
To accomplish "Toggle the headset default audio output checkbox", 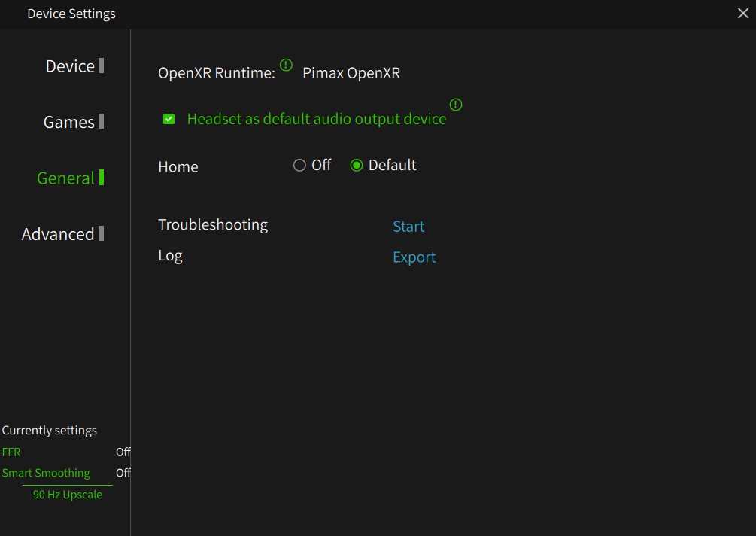I will click(x=169, y=119).
